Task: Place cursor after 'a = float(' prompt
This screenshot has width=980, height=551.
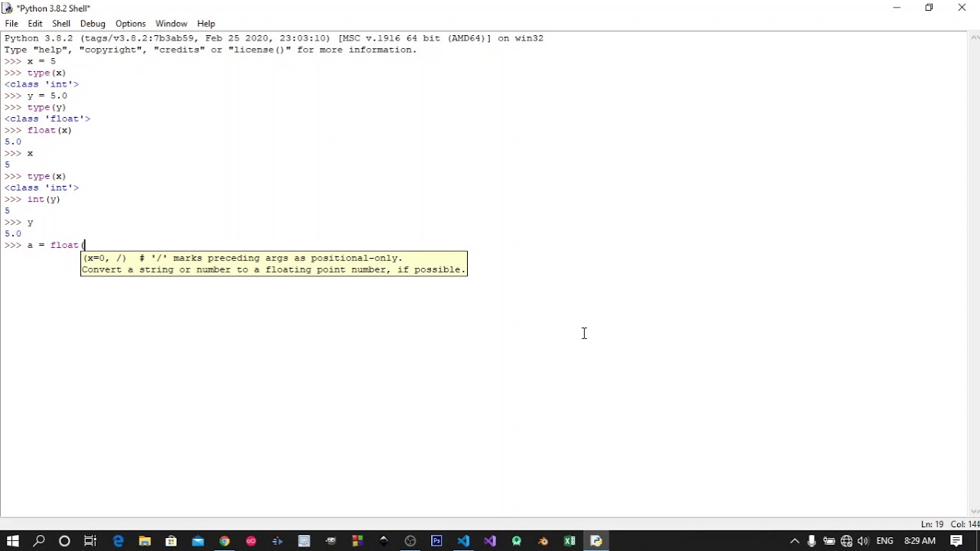Action: [x=86, y=245]
